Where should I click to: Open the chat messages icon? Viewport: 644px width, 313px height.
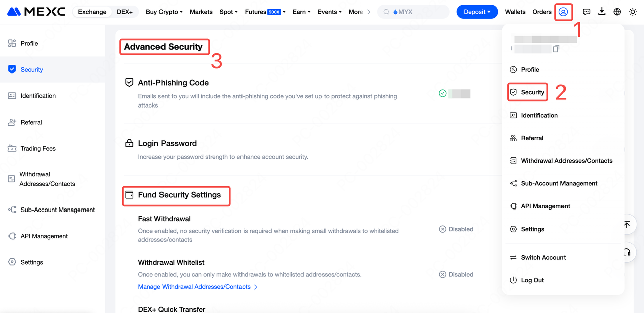586,12
